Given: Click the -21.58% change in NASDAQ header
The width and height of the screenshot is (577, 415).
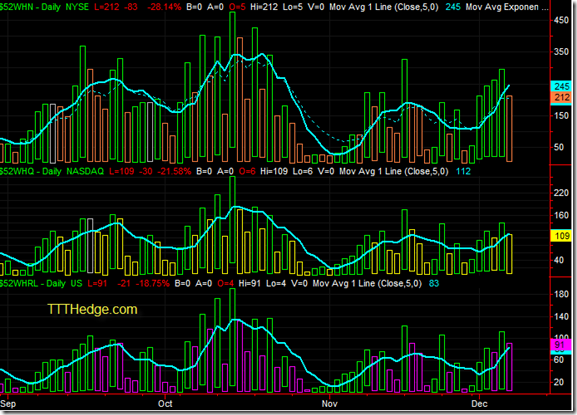Looking at the screenshot, I should click(x=174, y=171).
